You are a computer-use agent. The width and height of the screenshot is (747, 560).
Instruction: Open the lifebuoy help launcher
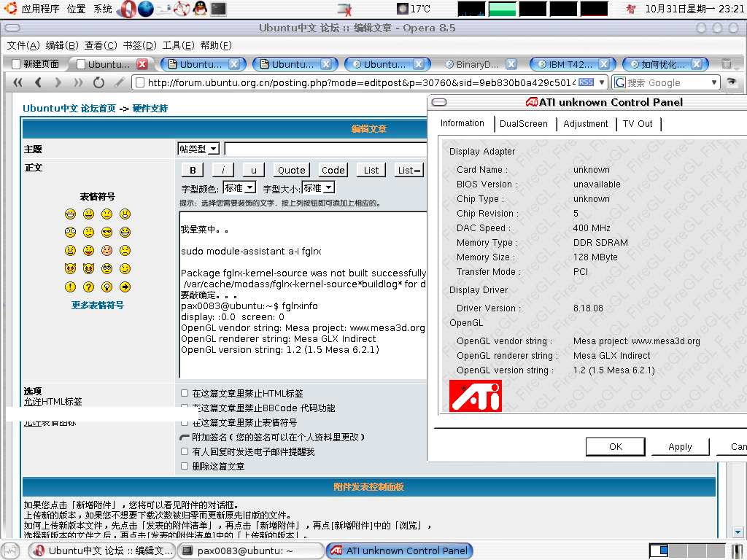coord(182,9)
